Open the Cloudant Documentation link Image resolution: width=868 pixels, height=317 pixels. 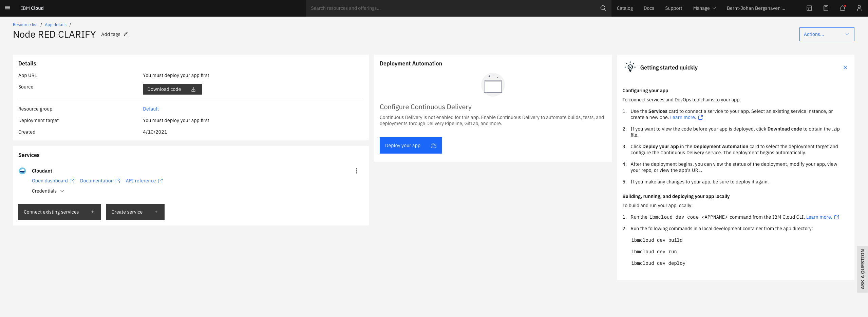point(100,181)
